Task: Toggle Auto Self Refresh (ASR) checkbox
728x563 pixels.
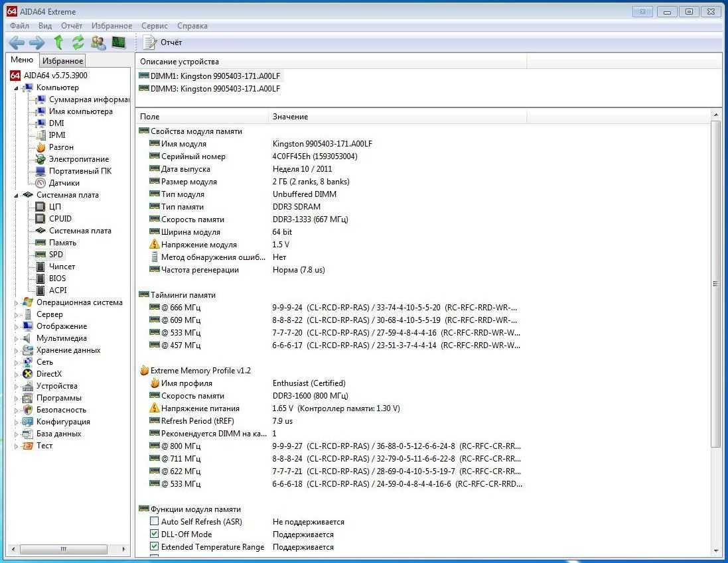Action: [154, 522]
